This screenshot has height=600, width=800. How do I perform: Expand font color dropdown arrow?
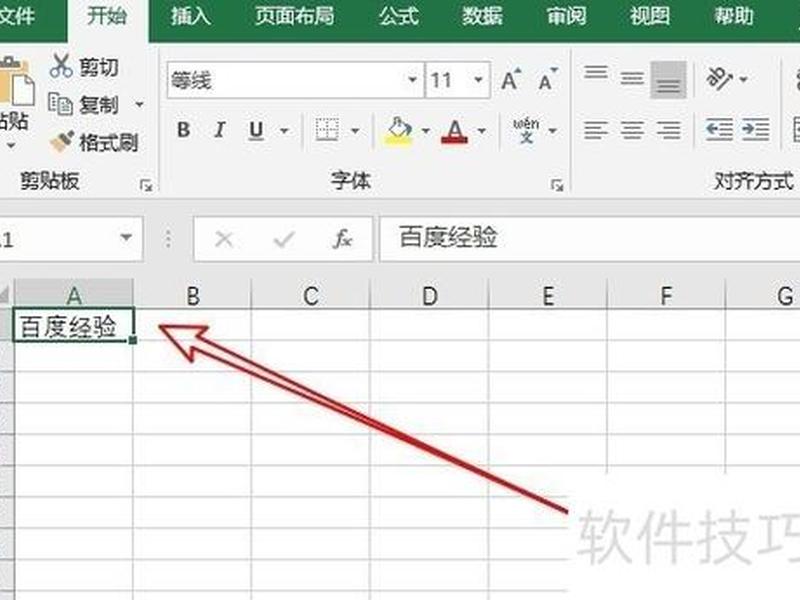point(481,131)
